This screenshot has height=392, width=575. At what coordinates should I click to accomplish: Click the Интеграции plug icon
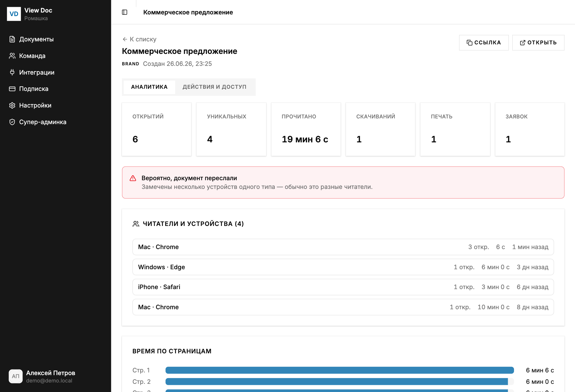(12, 72)
